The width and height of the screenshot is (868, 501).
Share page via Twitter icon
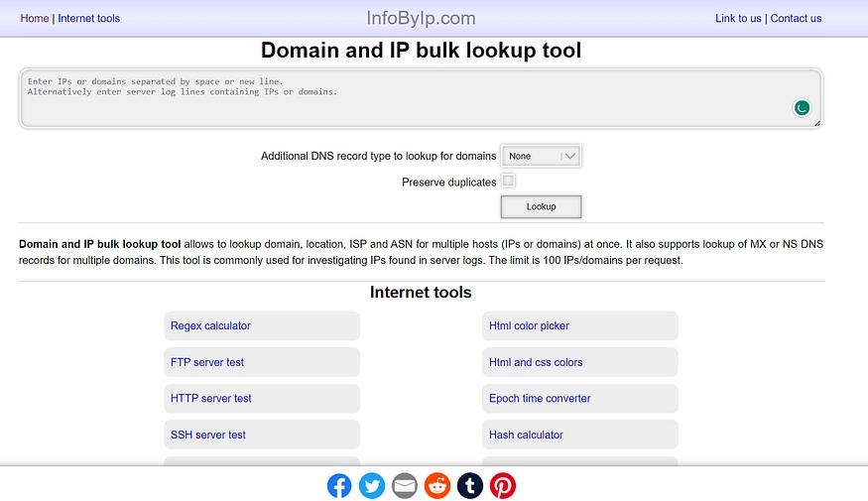[x=372, y=485]
